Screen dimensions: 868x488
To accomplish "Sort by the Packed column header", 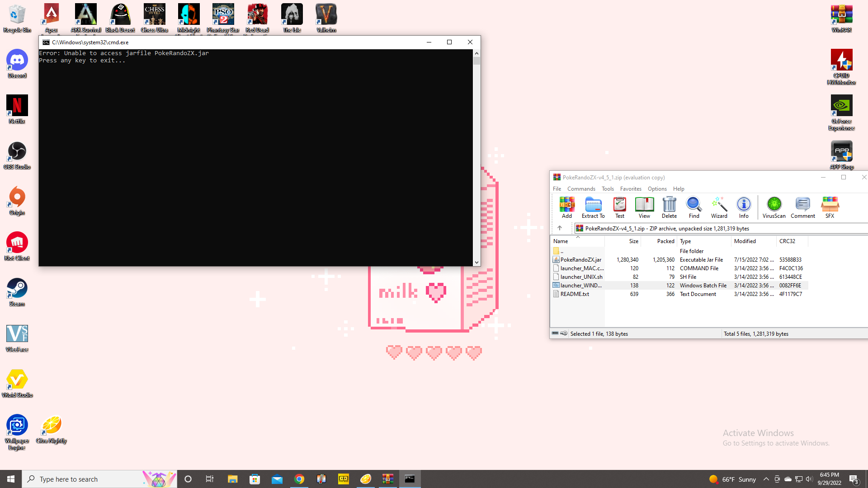I will click(x=659, y=241).
